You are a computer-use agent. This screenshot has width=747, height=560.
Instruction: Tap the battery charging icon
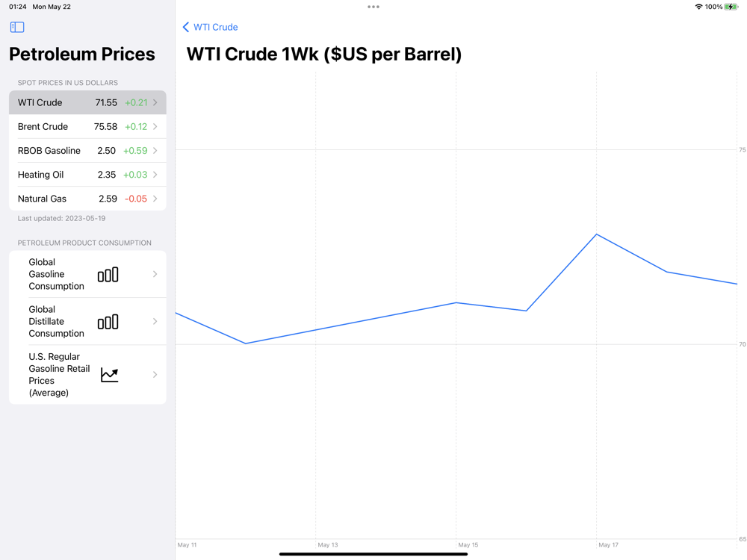click(x=731, y=7)
